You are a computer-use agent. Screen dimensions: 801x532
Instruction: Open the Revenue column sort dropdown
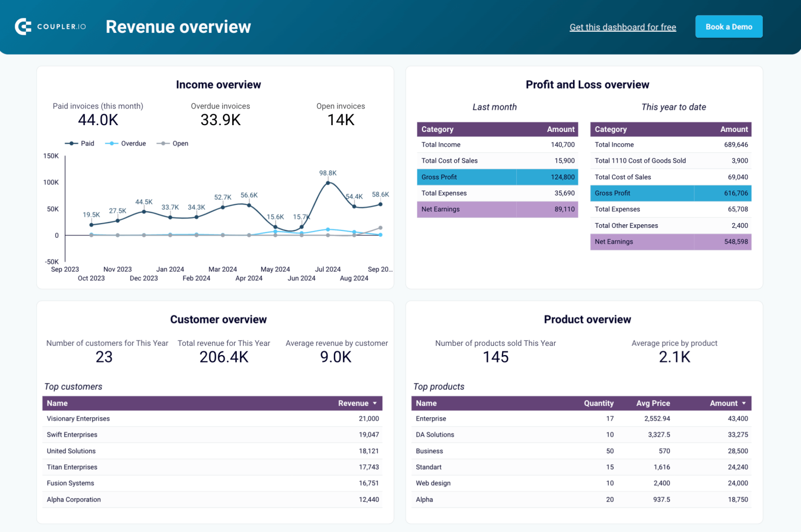(x=374, y=403)
